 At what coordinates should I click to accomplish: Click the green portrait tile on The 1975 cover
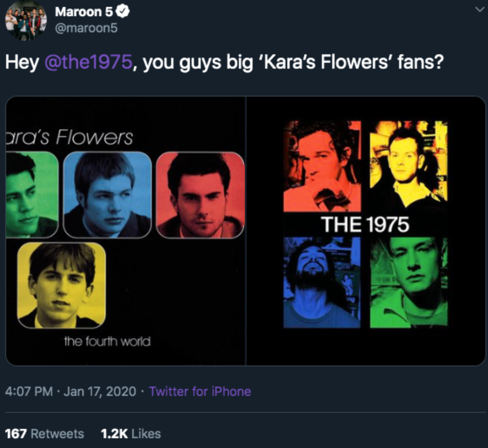pyautogui.click(x=409, y=282)
